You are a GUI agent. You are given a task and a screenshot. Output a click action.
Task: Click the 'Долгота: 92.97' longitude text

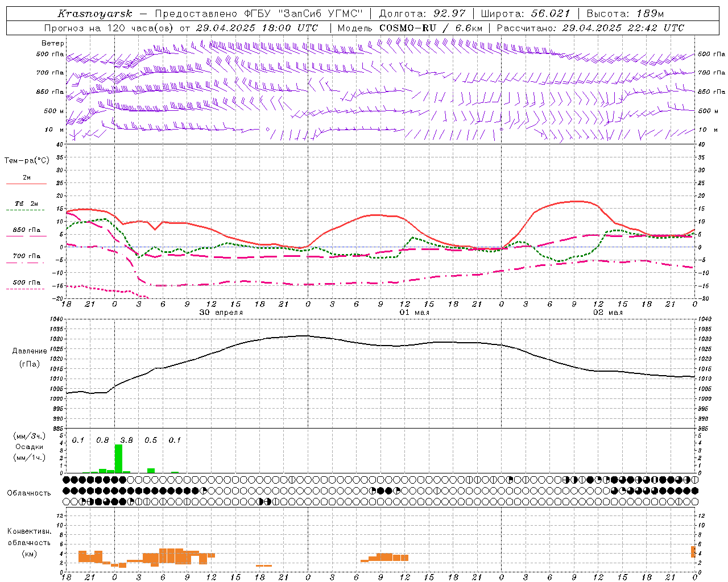(x=422, y=14)
